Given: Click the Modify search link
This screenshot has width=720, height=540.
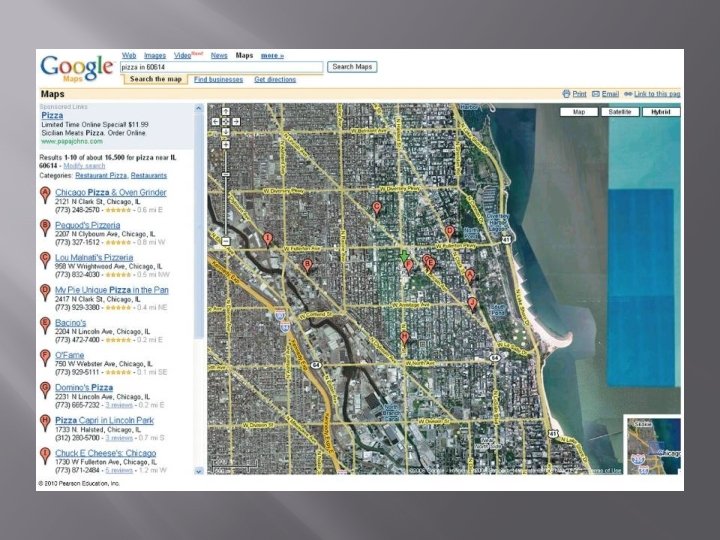Looking at the screenshot, I should tap(84, 166).
